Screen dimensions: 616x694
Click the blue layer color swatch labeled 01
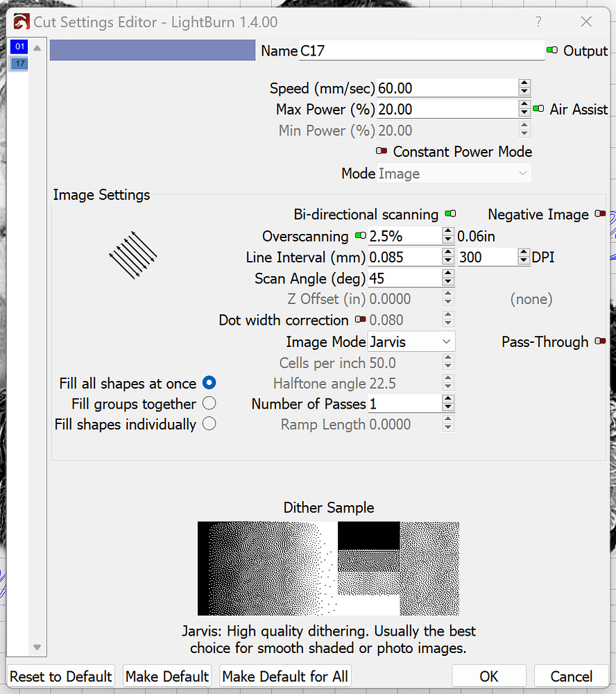tap(19, 46)
